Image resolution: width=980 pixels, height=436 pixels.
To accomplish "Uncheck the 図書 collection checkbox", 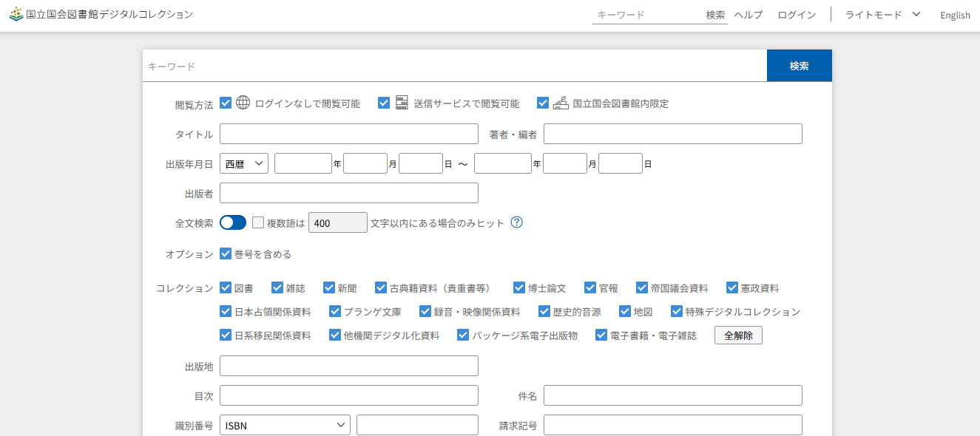I will (x=226, y=287).
